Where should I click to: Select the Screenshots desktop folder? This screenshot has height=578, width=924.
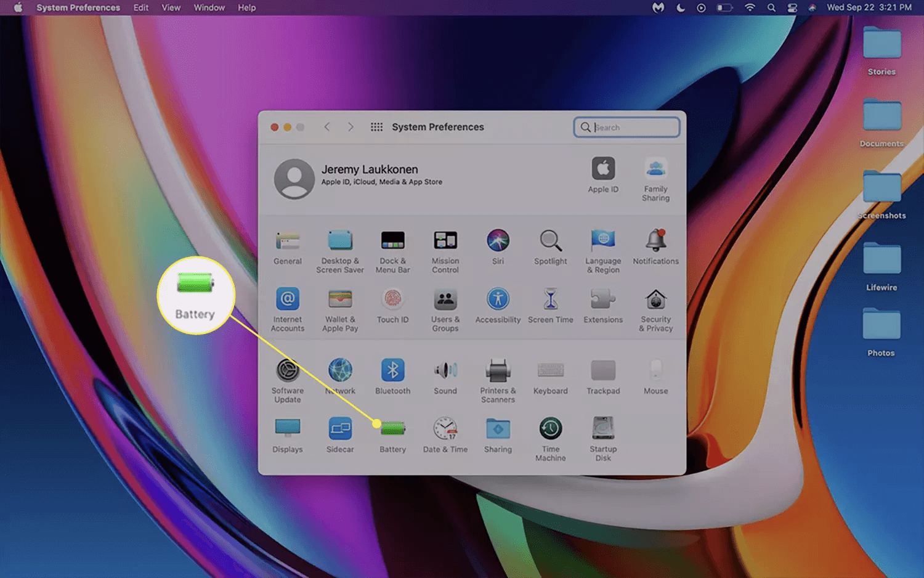[x=881, y=195]
